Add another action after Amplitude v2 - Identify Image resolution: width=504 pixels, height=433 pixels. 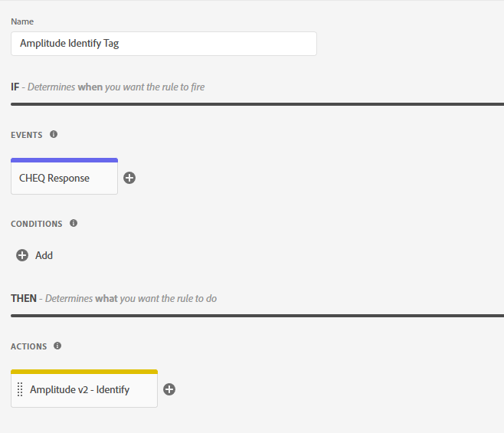pos(169,389)
